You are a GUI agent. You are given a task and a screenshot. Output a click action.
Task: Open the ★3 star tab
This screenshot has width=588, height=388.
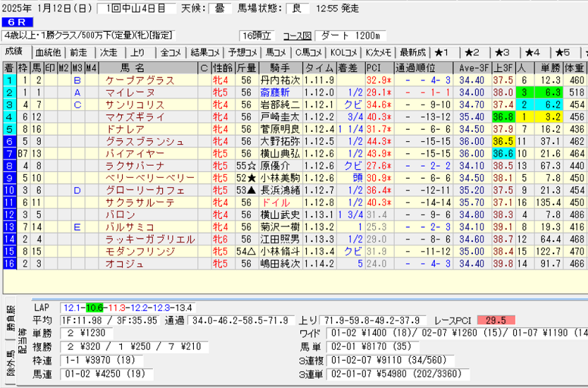[x=503, y=52]
